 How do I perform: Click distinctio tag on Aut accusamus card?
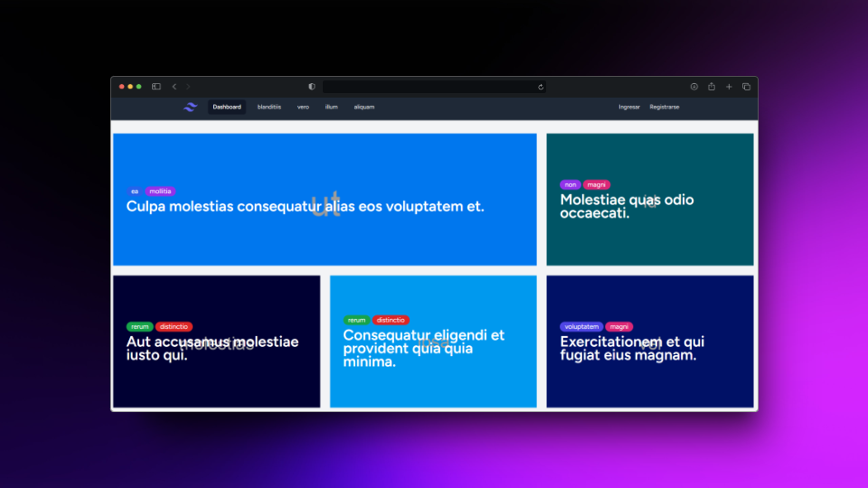pyautogui.click(x=174, y=327)
